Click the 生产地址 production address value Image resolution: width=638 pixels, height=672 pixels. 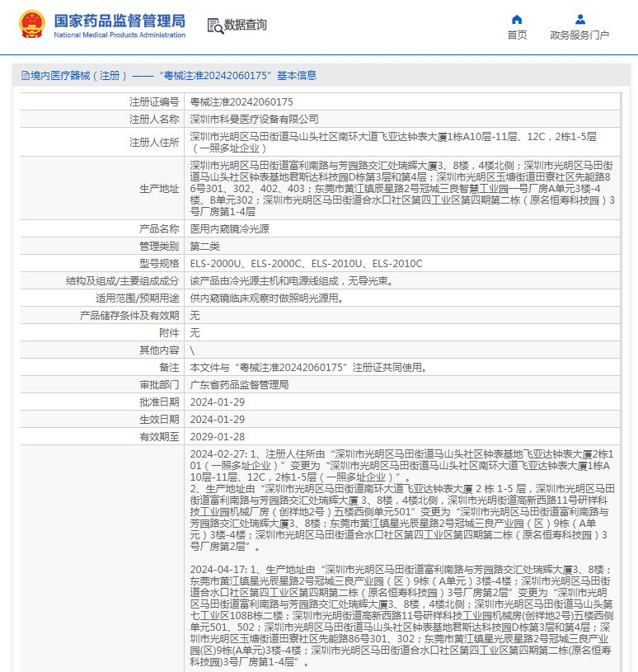click(x=402, y=189)
